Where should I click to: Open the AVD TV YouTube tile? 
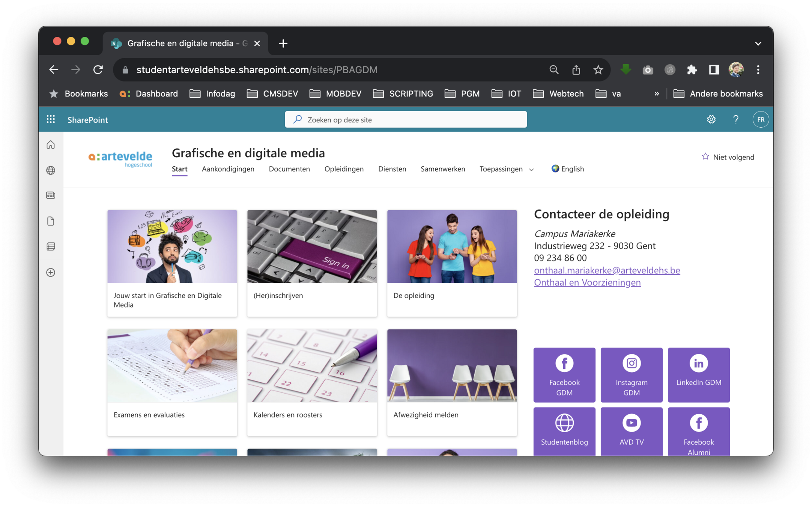(631, 431)
